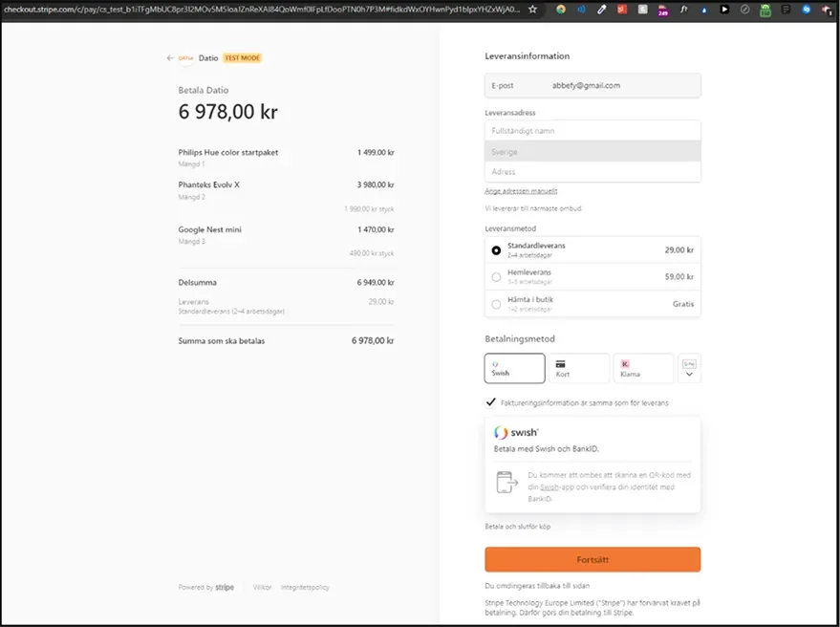Bookmark this page with the star icon
Screen dimensions: 840x627
pyautogui.click(x=532, y=10)
